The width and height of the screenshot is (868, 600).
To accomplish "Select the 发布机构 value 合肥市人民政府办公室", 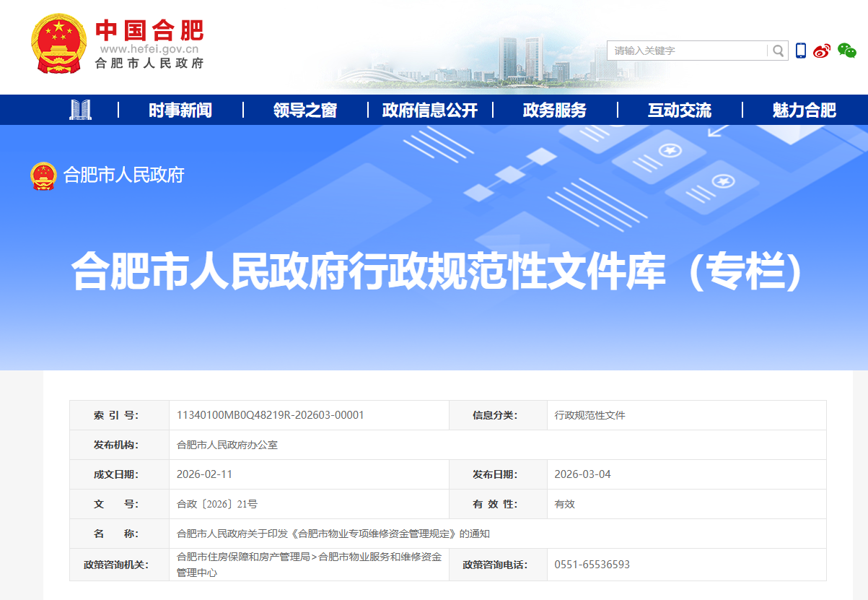I will (227, 445).
